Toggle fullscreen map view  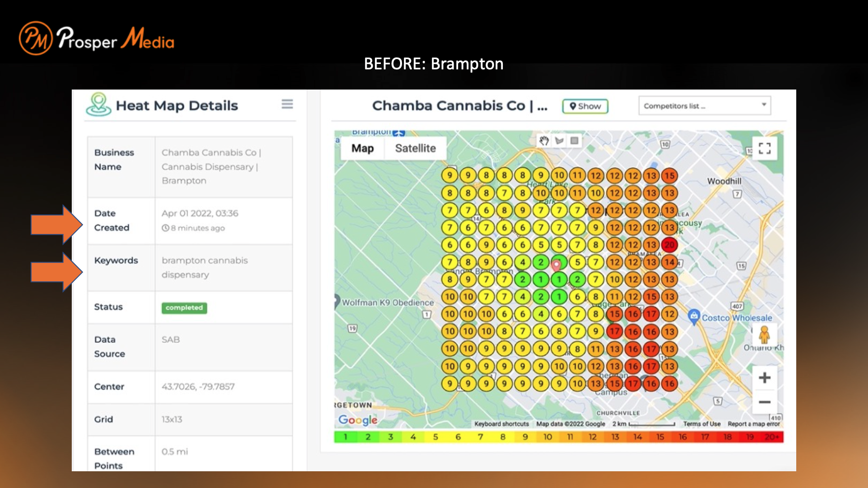(764, 148)
